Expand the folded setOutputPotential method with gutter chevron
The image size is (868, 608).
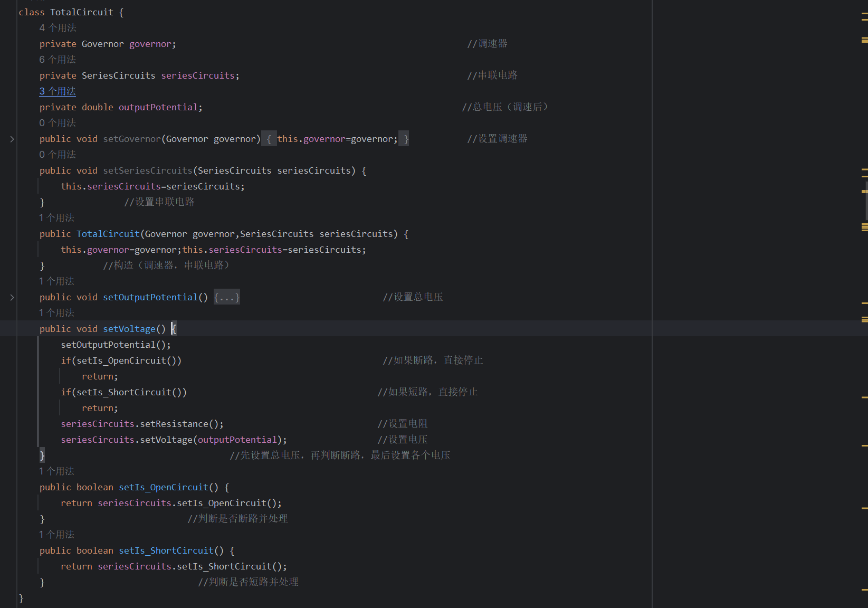point(12,298)
